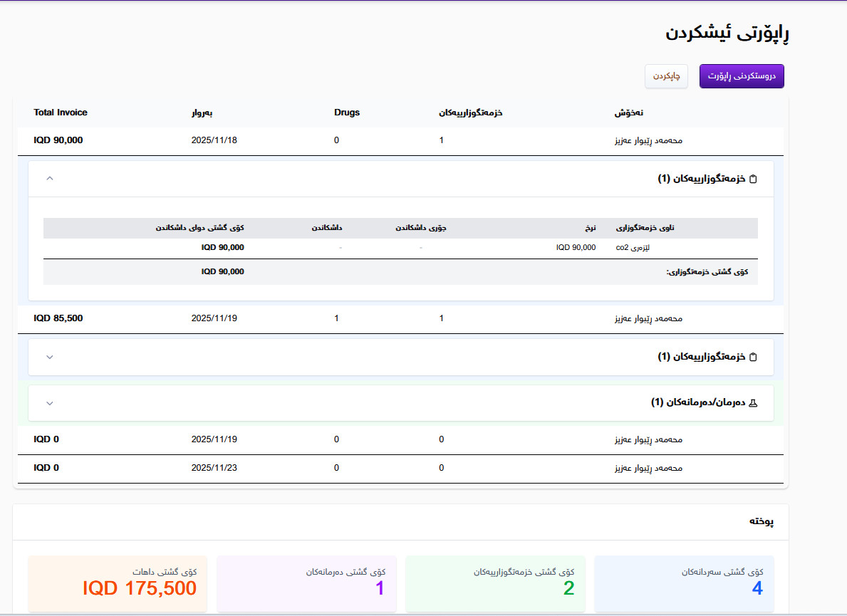Click the clipboard icon of the first خزمەتگوزارییەکان (1) panel
The width and height of the screenshot is (847, 616).
click(754, 179)
